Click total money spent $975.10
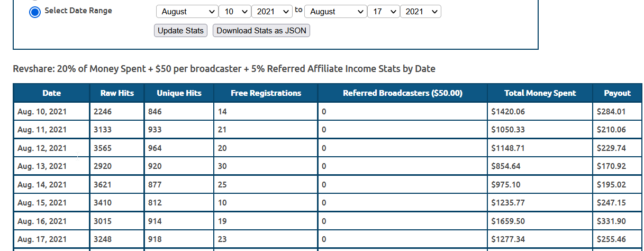 (506, 185)
